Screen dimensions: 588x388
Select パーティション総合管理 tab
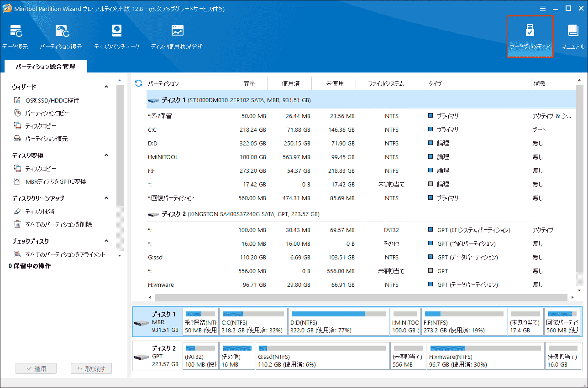[45, 67]
